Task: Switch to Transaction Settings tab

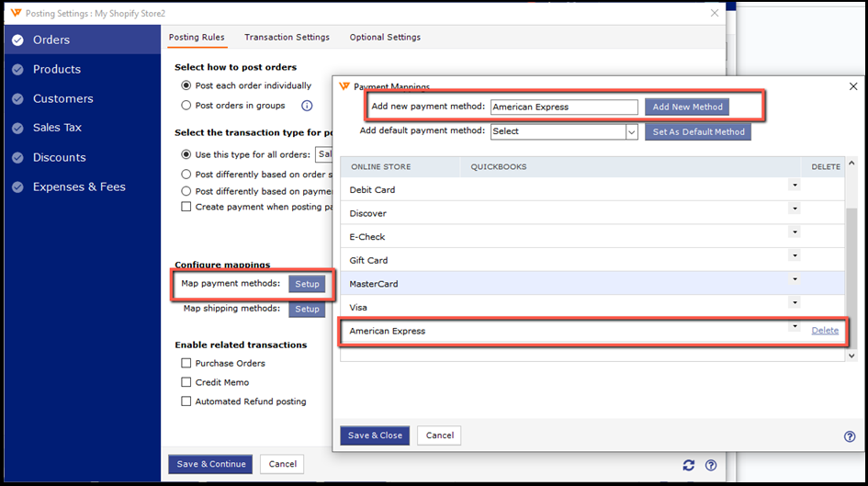Action: click(x=287, y=38)
